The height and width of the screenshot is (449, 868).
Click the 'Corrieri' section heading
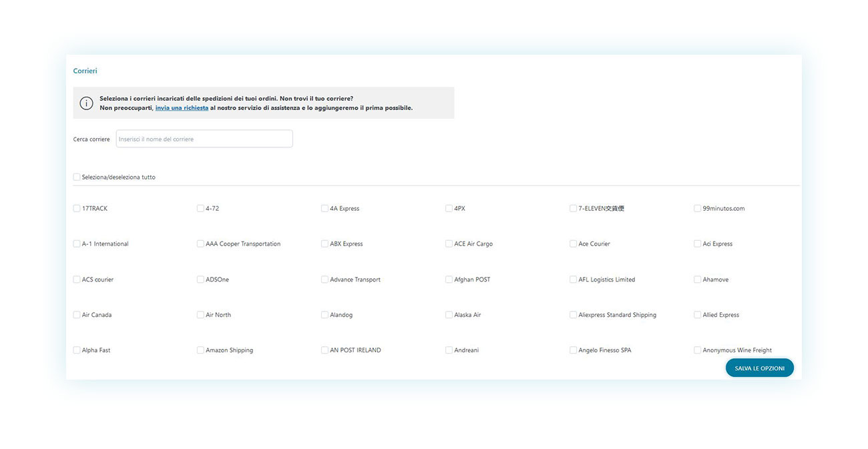[x=85, y=71]
